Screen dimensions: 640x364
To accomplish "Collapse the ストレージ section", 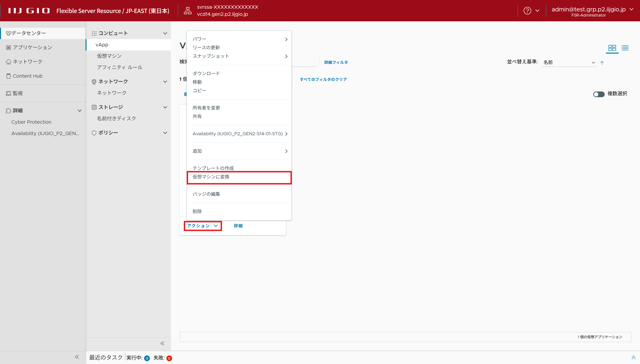I will [165, 107].
